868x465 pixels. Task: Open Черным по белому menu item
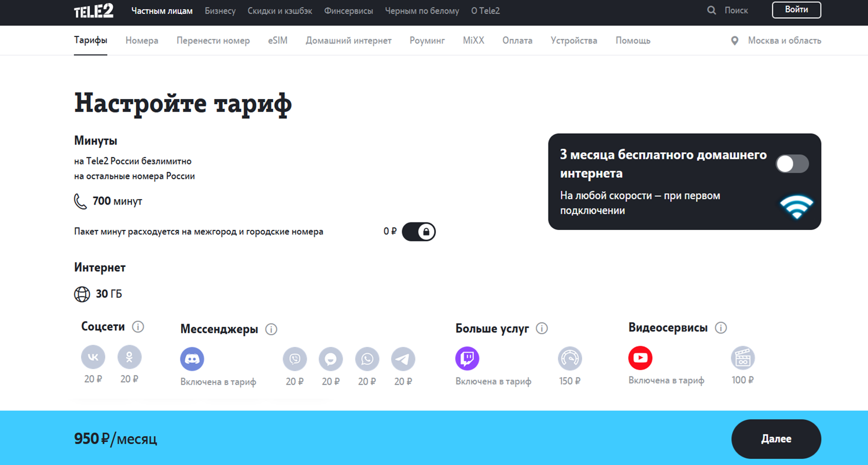pos(422,11)
